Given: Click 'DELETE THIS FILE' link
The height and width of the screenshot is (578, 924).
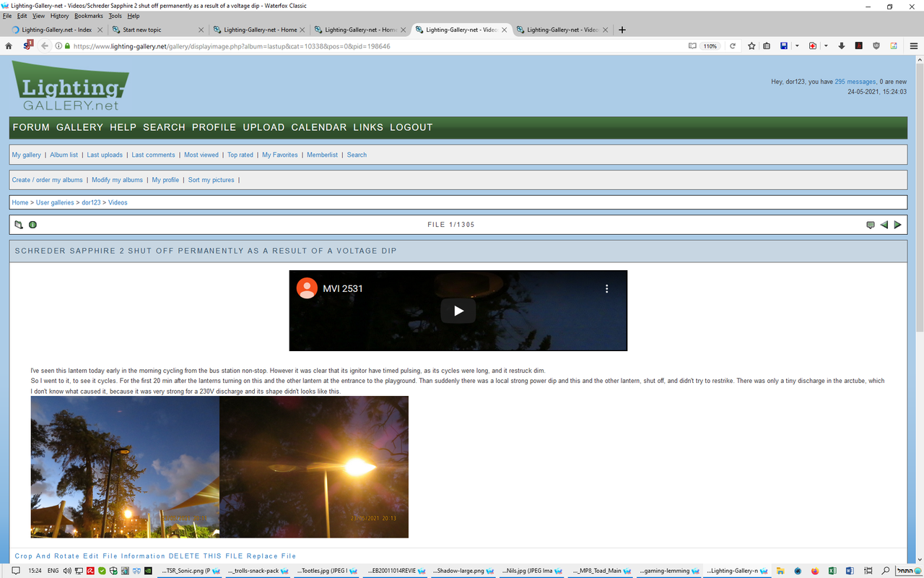Looking at the screenshot, I should 206,556.
